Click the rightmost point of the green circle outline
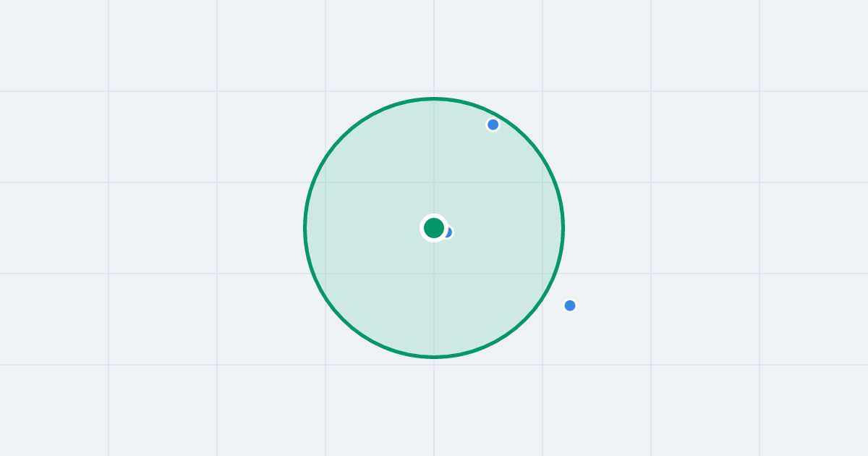Image resolution: width=868 pixels, height=456 pixels. click(x=563, y=228)
